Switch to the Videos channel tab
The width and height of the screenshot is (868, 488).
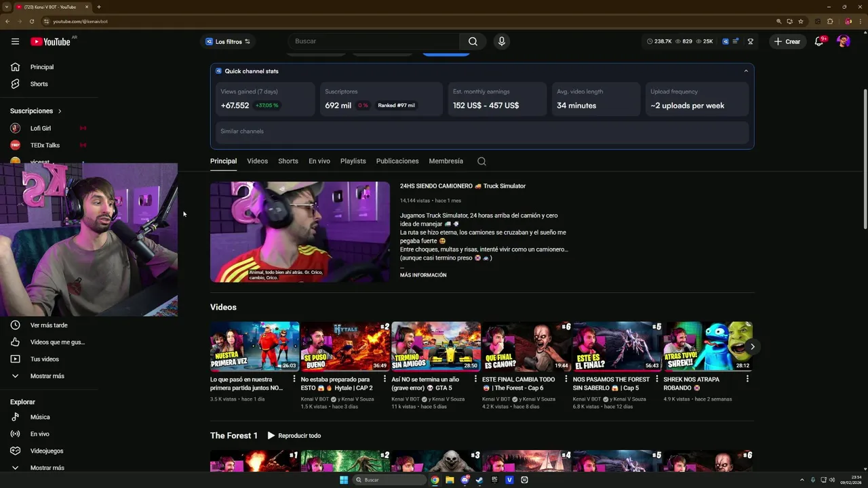tap(257, 161)
